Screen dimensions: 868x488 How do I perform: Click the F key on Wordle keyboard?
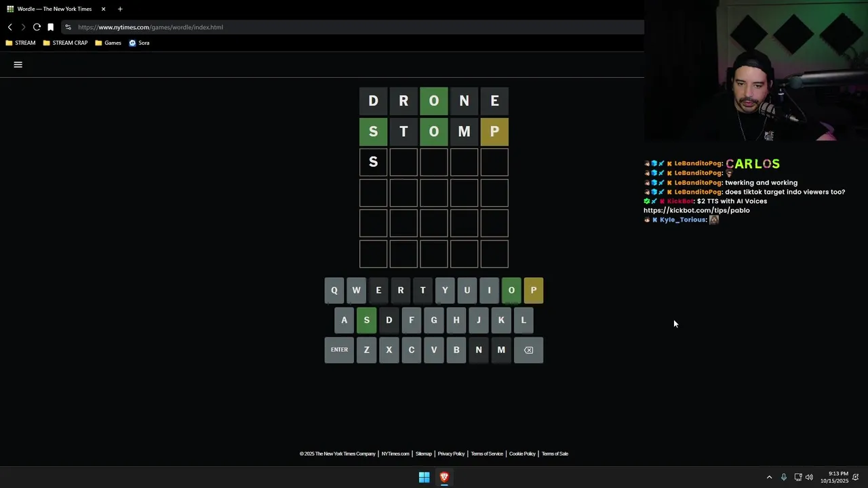[x=411, y=320]
